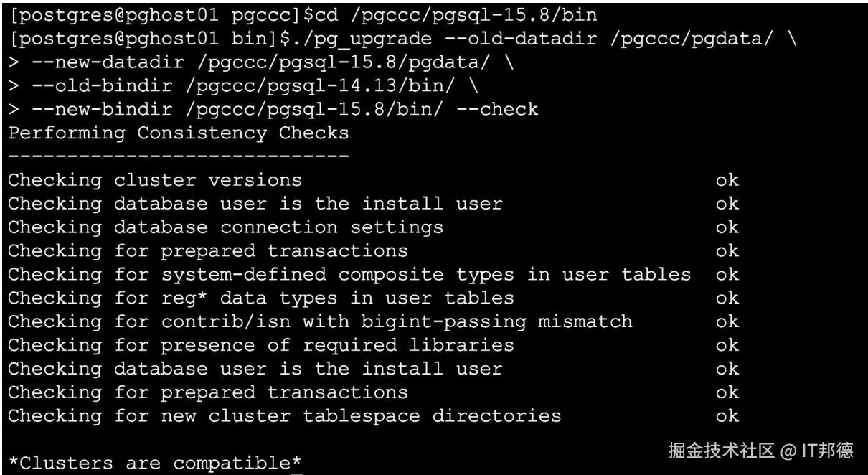The image size is (868, 475).
Task: Click the 掘金技术社区 @ IT邦德 watermark
Action: point(760,451)
